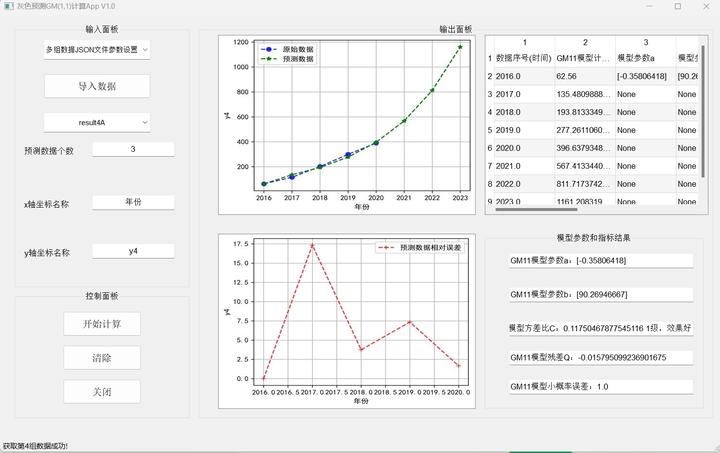Open the 多组数据JSON文件参数设置 dropdown

(x=97, y=50)
